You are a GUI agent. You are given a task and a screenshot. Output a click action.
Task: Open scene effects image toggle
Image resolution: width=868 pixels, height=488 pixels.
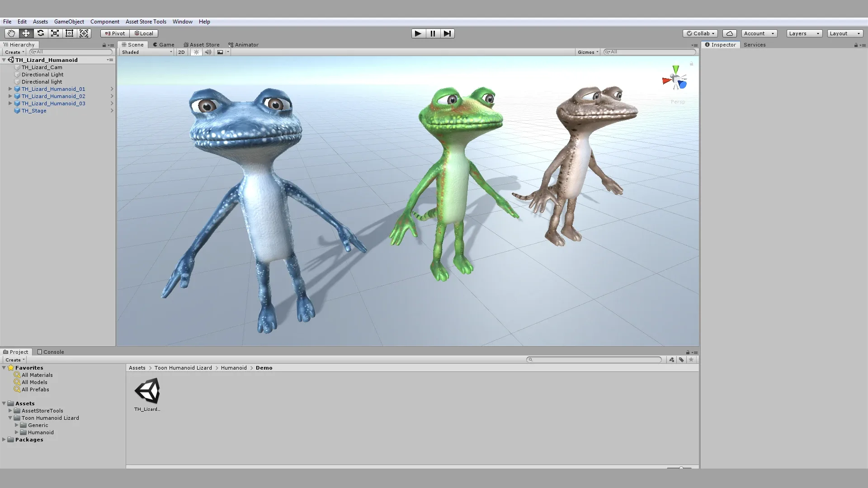220,52
